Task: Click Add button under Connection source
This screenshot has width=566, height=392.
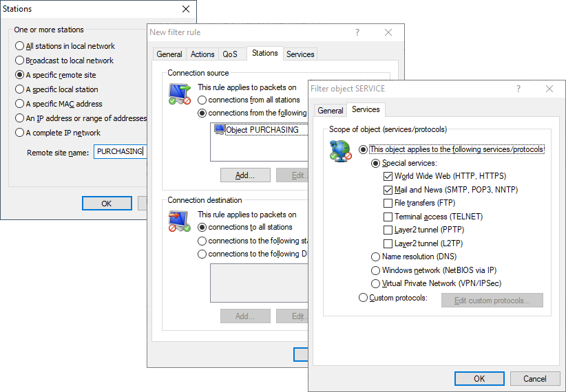Action: tap(244, 175)
